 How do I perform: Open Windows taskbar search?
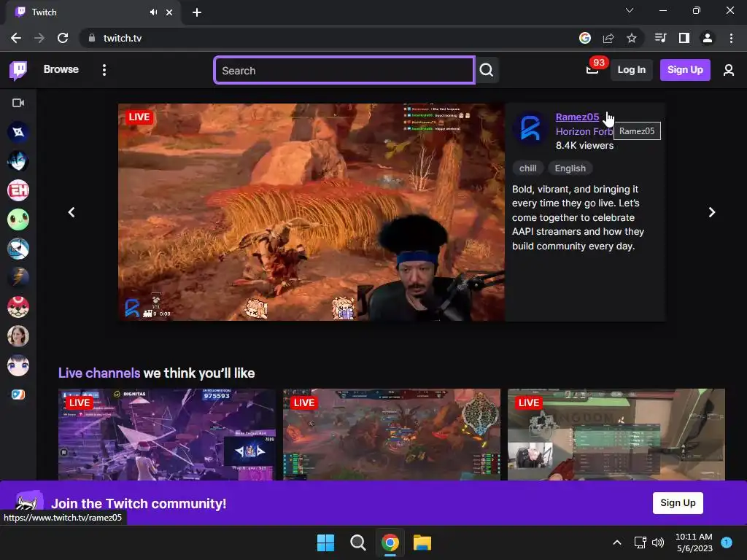[x=357, y=542]
